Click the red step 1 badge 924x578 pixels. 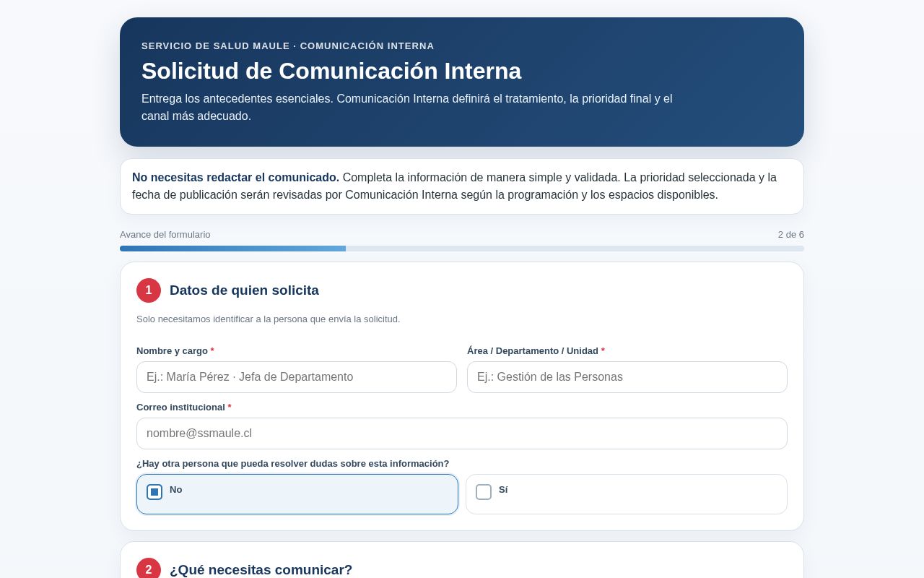click(x=149, y=290)
